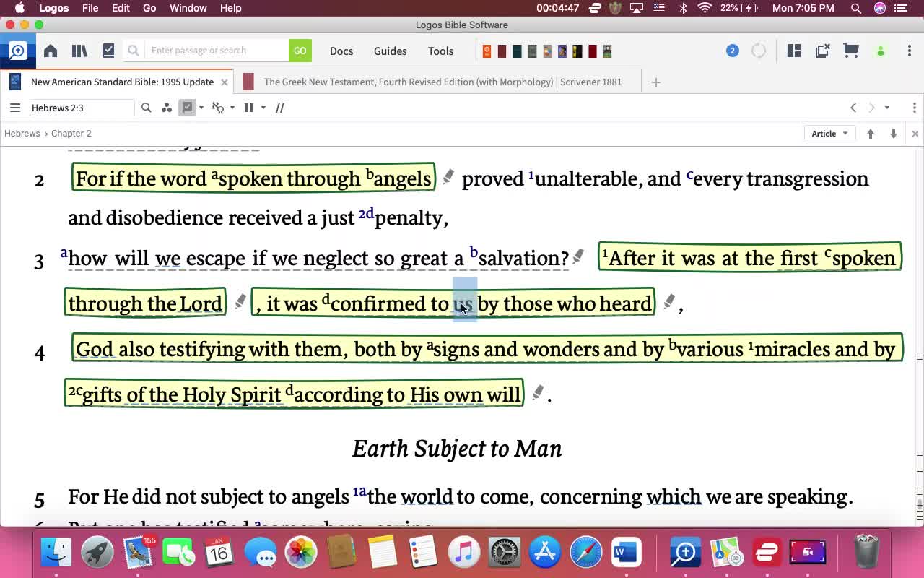
Task: Click highlighter note icon after 'angels'
Action: pos(448,177)
